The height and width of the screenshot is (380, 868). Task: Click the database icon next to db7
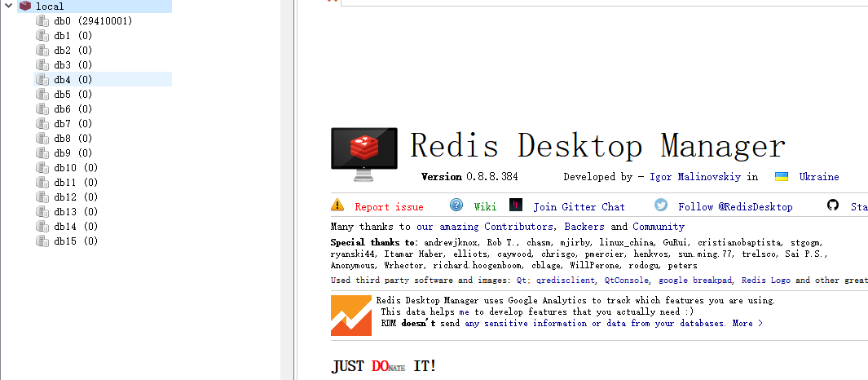pos(42,123)
